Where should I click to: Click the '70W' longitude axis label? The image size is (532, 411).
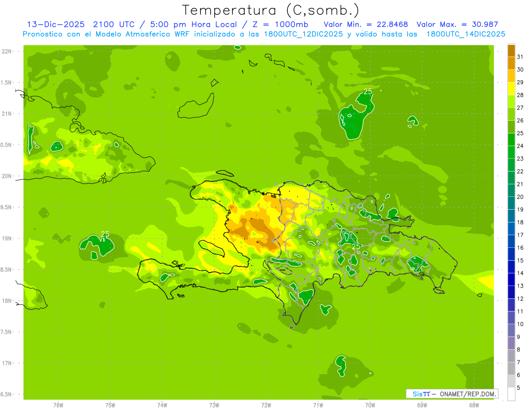click(x=370, y=405)
